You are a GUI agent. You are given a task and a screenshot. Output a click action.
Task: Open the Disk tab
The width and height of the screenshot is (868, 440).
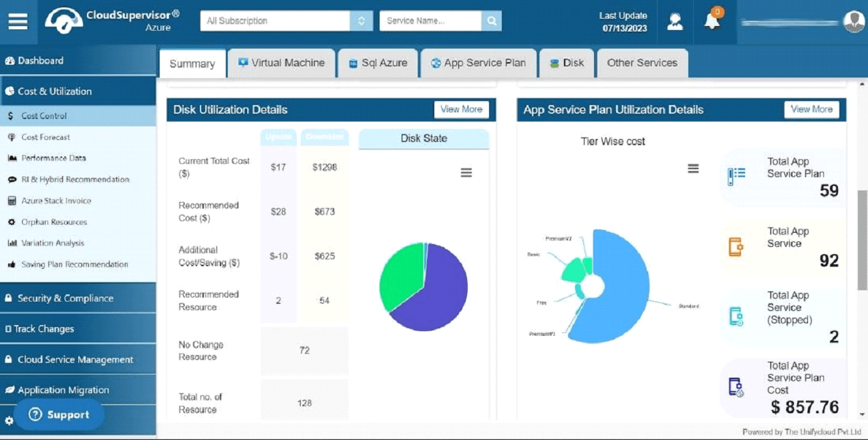tap(567, 63)
